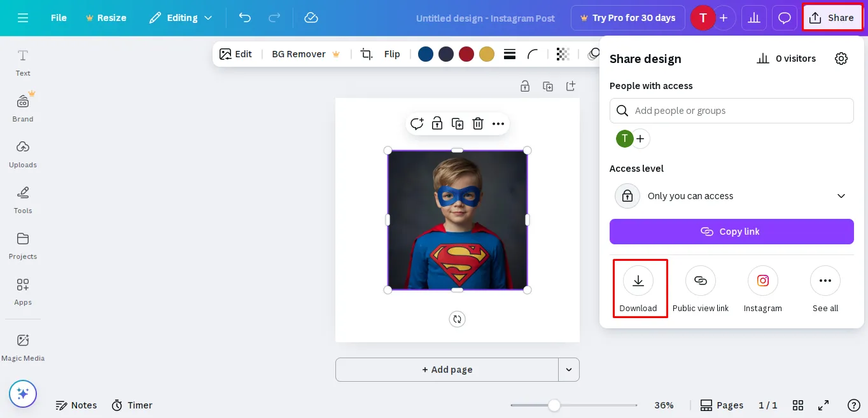
Task: Undo the last action
Action: 245,18
